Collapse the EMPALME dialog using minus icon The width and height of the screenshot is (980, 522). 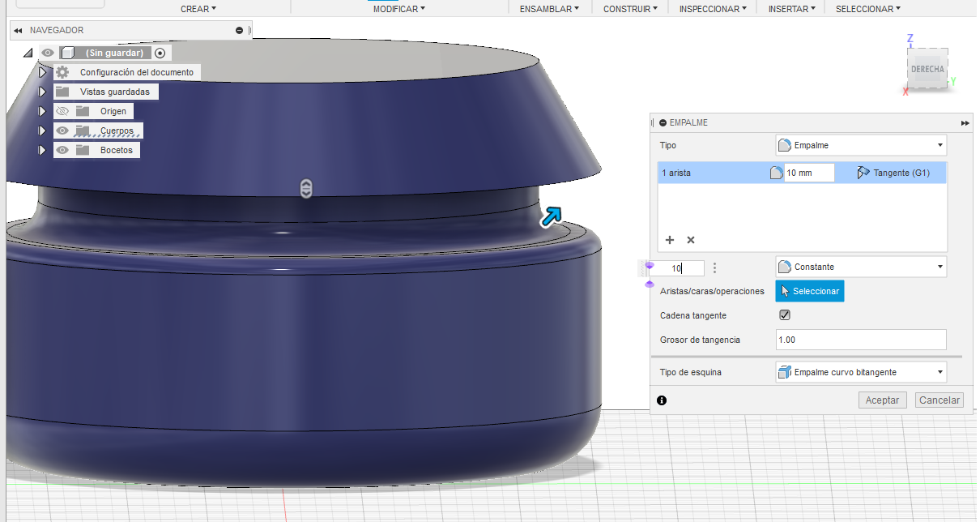point(663,122)
